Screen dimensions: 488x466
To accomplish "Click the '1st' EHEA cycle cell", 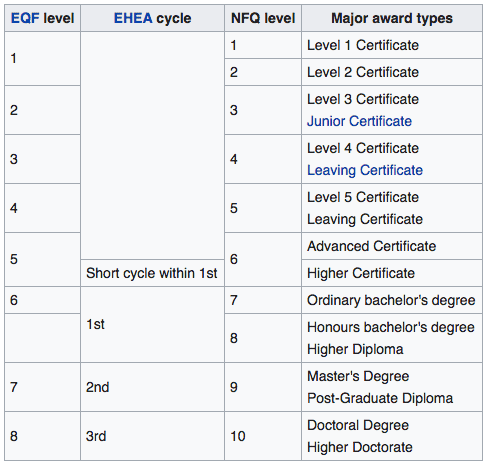I will click(152, 325).
